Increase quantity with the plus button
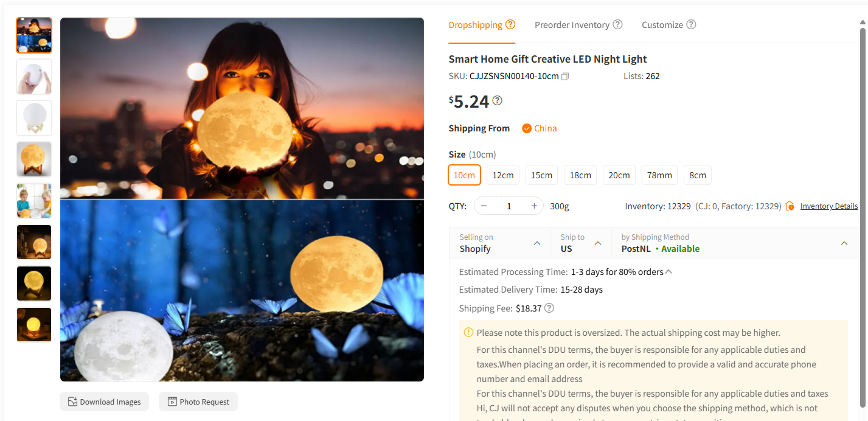The height and width of the screenshot is (421, 868). (x=534, y=206)
